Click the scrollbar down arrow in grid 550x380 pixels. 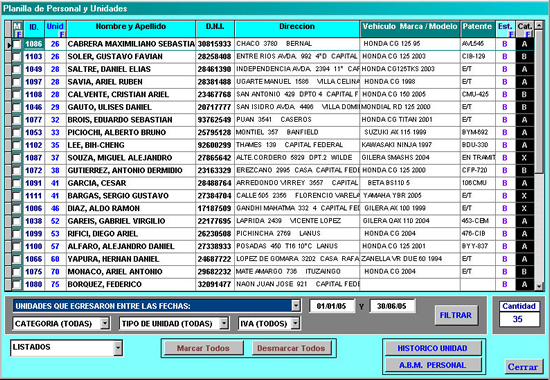[539, 286]
